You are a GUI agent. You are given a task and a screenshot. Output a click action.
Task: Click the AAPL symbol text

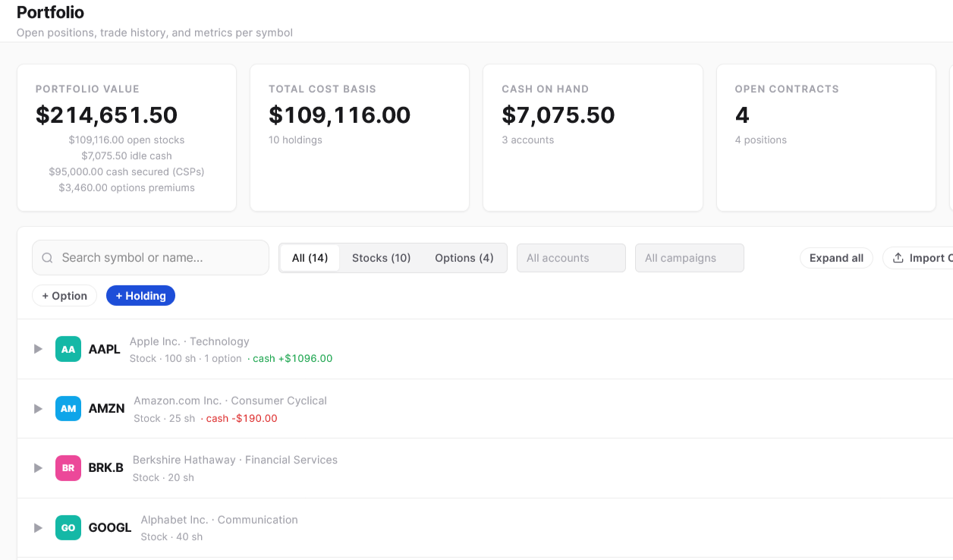pos(105,349)
